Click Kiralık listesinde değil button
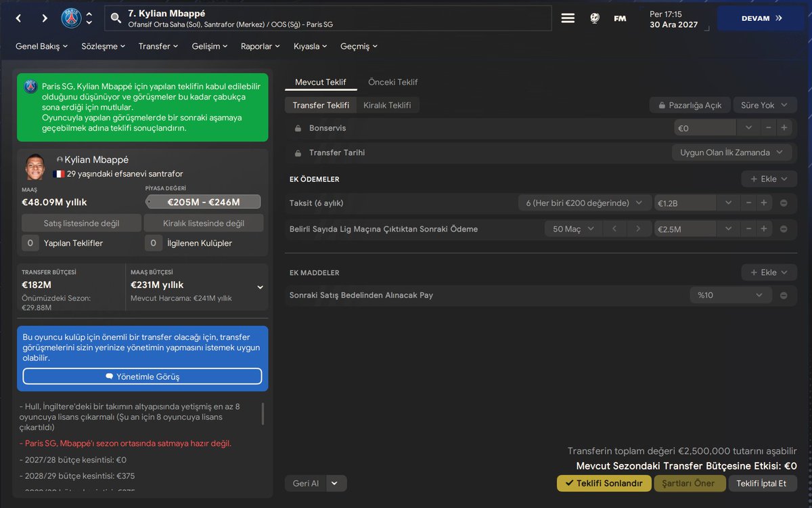The height and width of the screenshot is (508, 812). pyautogui.click(x=204, y=223)
